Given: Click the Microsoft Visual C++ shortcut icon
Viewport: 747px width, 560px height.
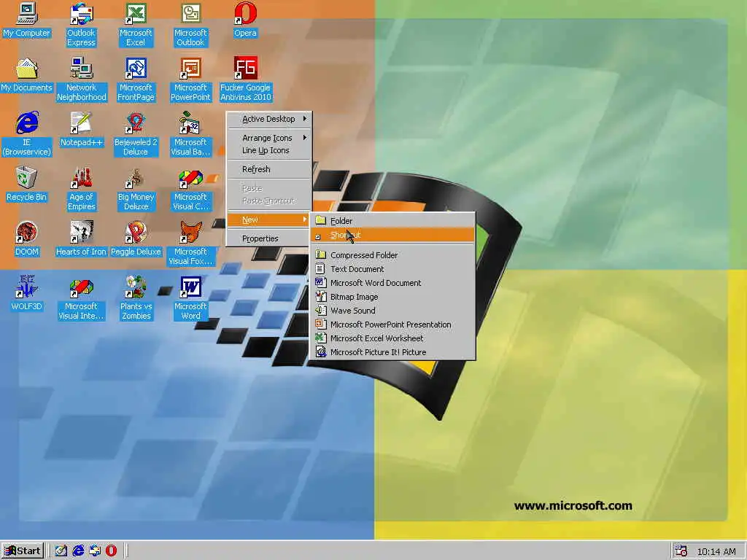Looking at the screenshot, I should coord(190,189).
